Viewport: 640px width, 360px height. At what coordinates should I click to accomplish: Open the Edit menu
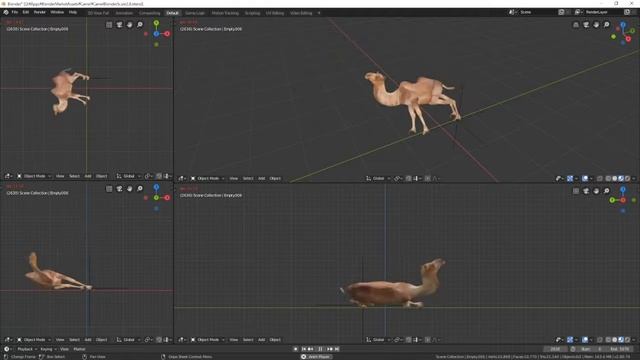26,13
